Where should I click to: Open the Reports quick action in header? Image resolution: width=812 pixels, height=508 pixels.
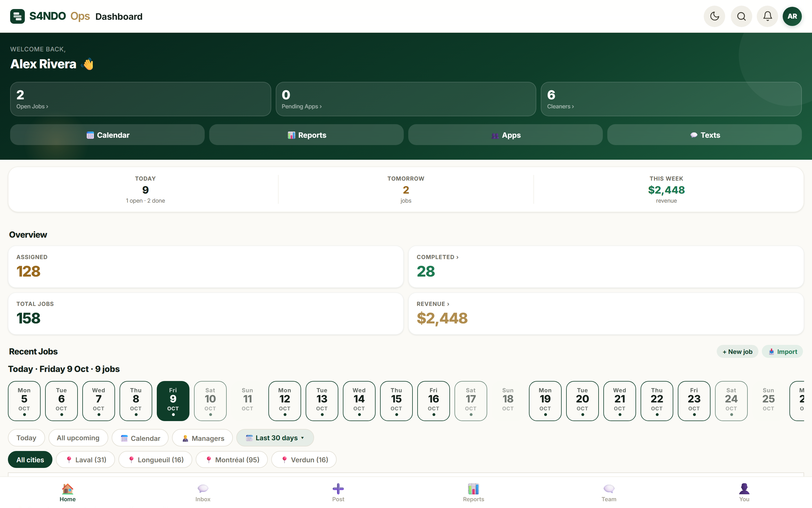click(306, 135)
